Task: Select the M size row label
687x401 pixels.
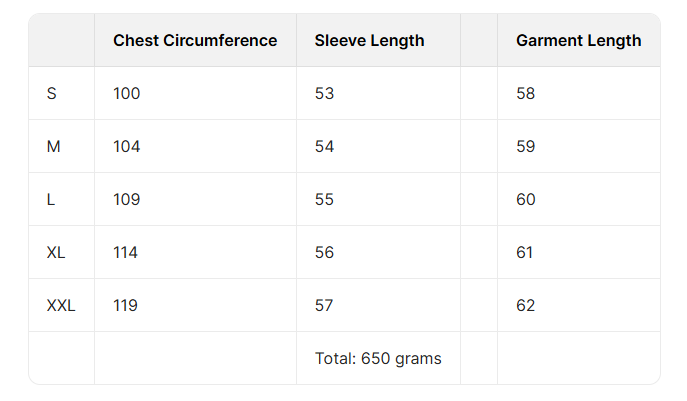Action: click(54, 147)
